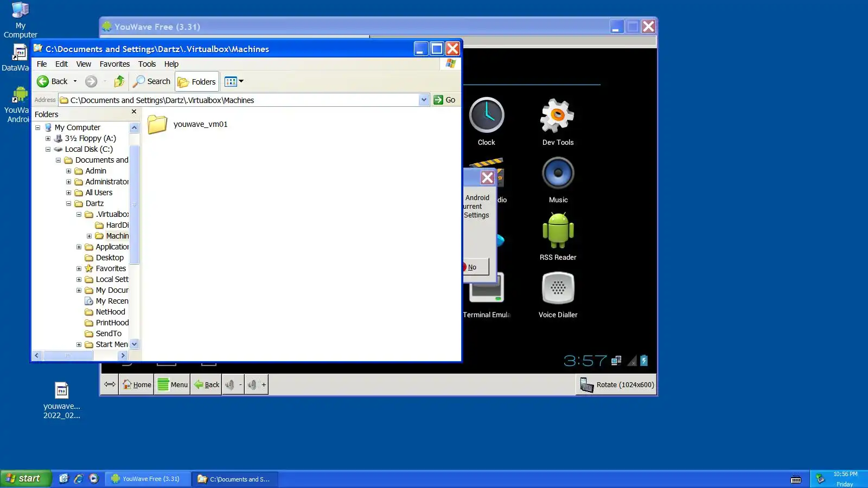Select SendTo in the folder tree
This screenshot has height=488, width=868.
coord(108,333)
